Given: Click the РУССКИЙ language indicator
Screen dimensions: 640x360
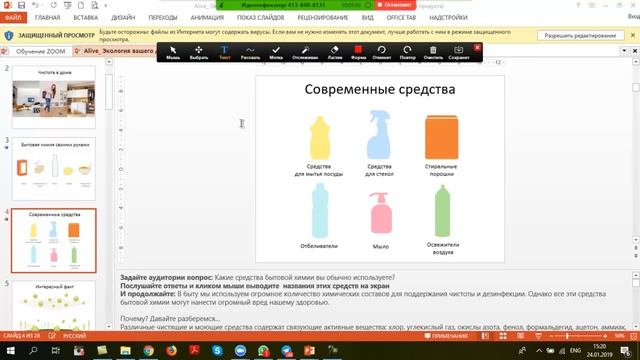Looking at the screenshot, I should point(75,336).
